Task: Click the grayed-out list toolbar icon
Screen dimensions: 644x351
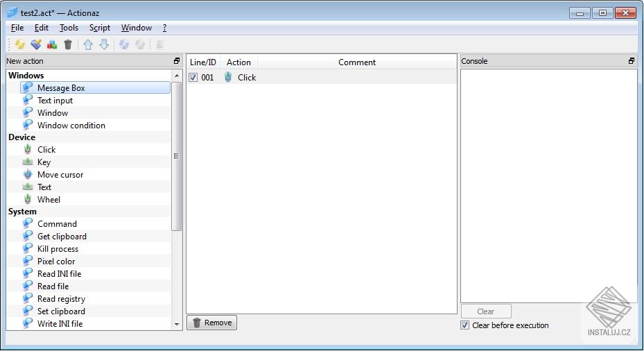Action: [159, 44]
